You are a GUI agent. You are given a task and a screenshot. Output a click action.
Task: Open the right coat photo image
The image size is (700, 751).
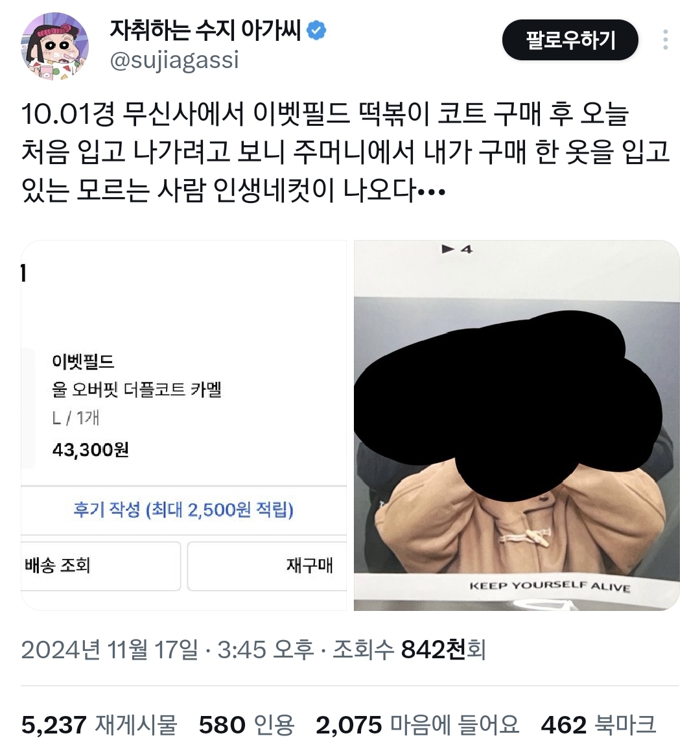pyautogui.click(x=517, y=425)
